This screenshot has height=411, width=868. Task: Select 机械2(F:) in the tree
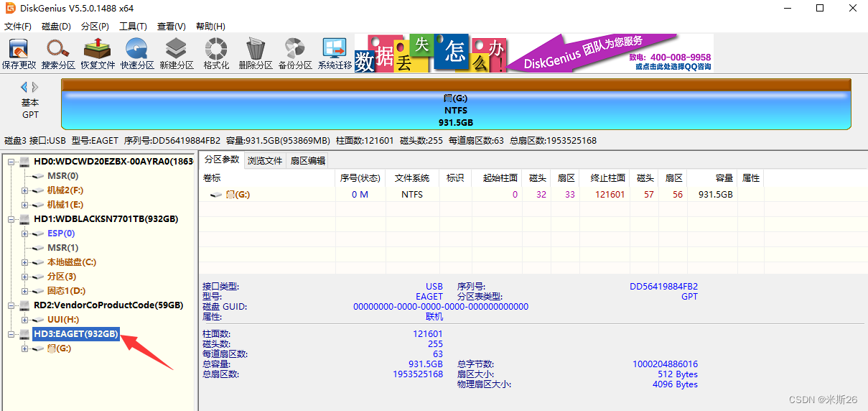coord(65,190)
